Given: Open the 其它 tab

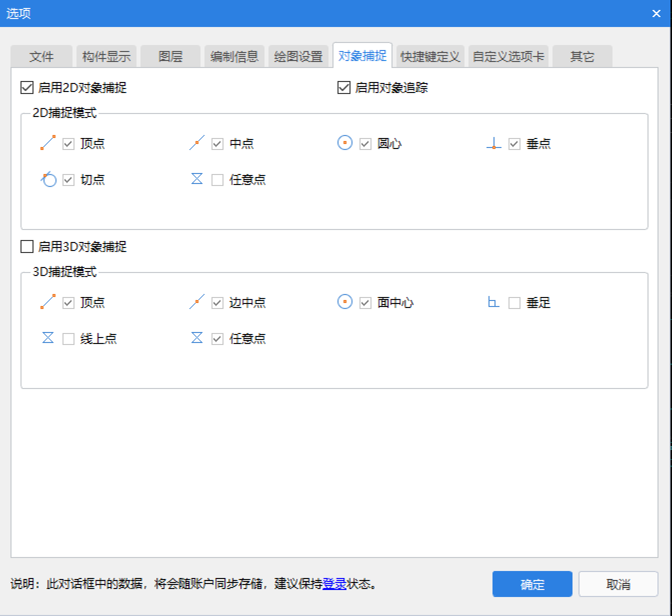Looking at the screenshot, I should [x=582, y=56].
